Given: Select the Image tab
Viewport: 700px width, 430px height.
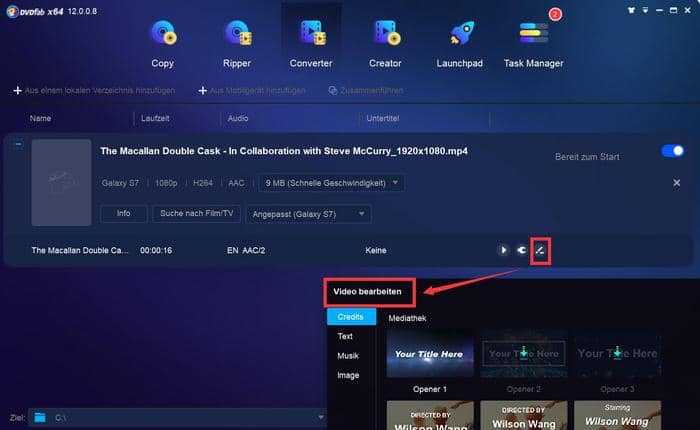Looking at the screenshot, I should (348, 376).
